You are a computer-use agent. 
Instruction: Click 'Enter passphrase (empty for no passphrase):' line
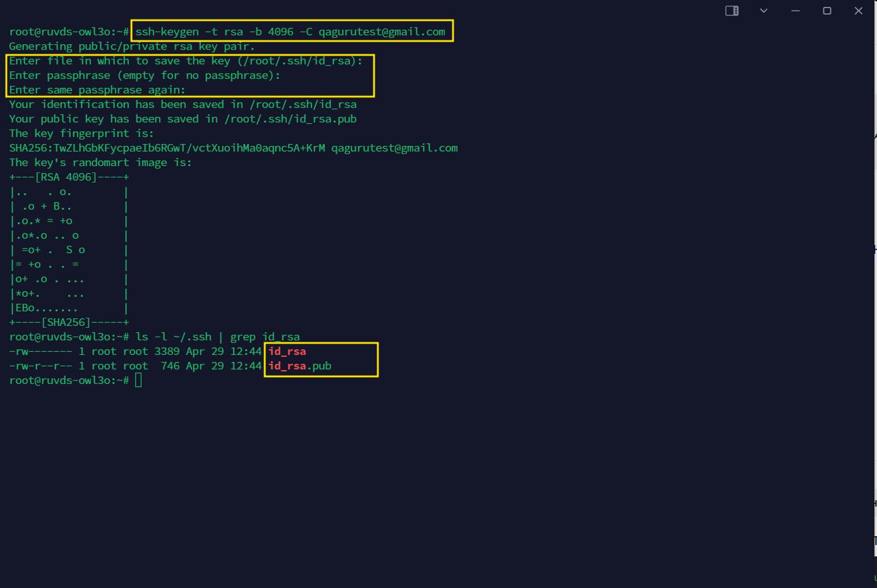[x=145, y=75]
